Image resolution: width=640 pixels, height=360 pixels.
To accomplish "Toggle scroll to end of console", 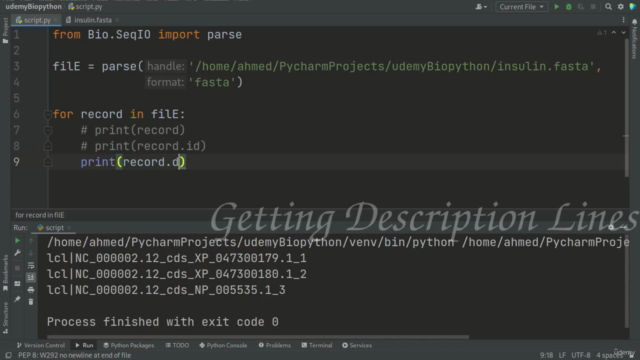I will pyautogui.click(x=31, y=278).
